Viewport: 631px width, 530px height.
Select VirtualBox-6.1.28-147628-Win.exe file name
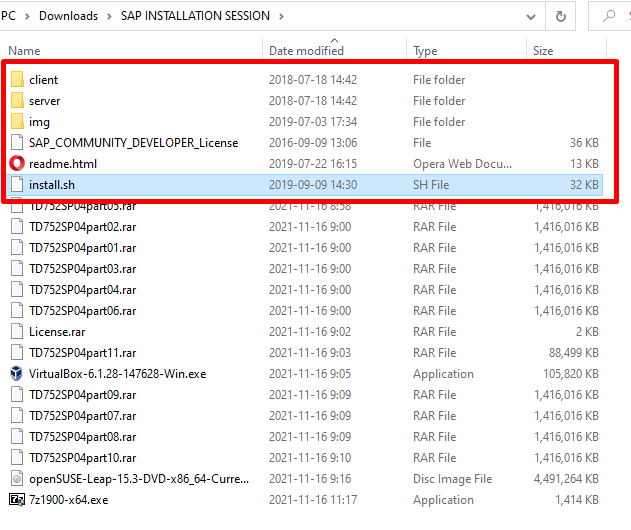pyautogui.click(x=118, y=374)
